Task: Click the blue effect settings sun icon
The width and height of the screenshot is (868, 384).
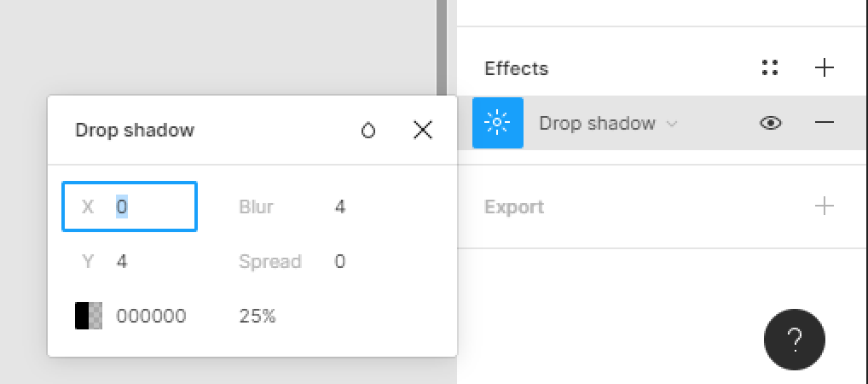Action: 498,123
